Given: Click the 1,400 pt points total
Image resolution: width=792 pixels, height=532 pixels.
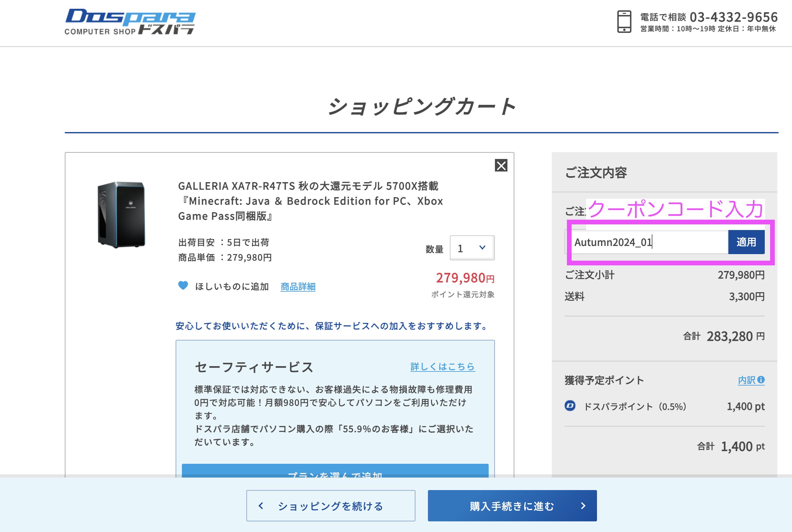Looking at the screenshot, I should coord(743,447).
